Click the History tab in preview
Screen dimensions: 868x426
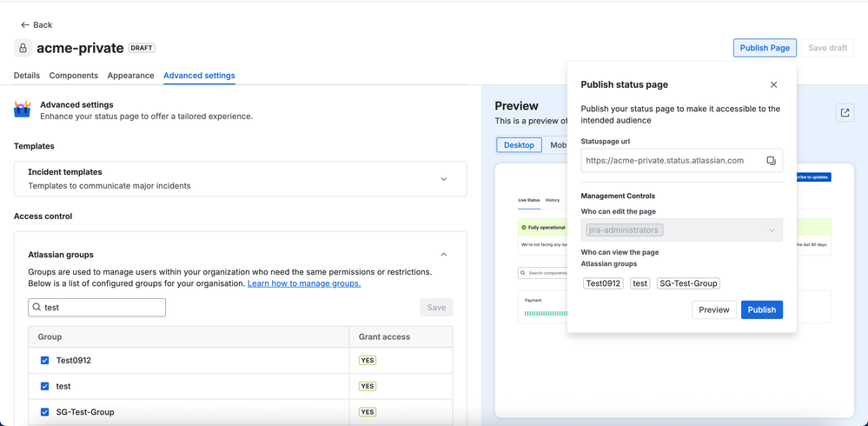point(553,200)
